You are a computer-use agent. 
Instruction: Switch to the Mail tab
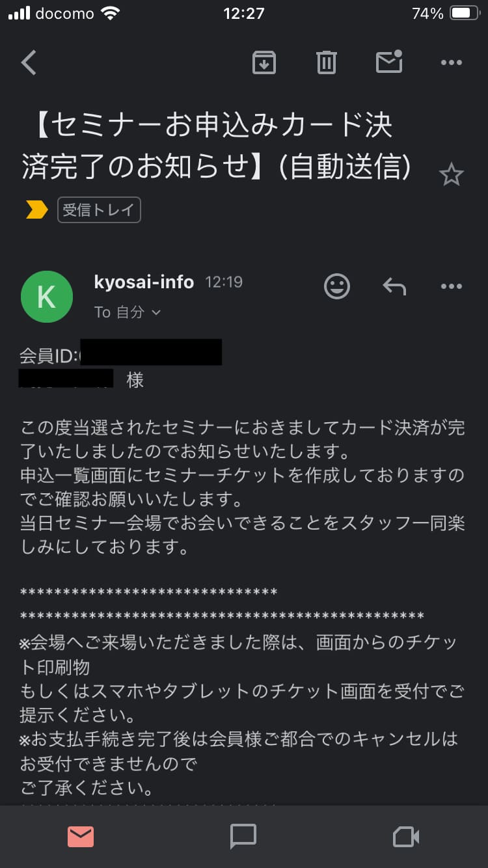coord(81,837)
